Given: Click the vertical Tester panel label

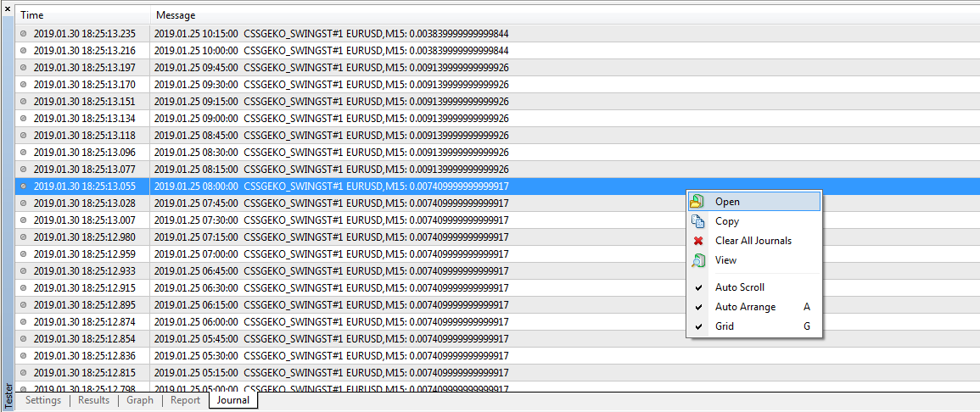Looking at the screenshot, I should [x=7, y=396].
